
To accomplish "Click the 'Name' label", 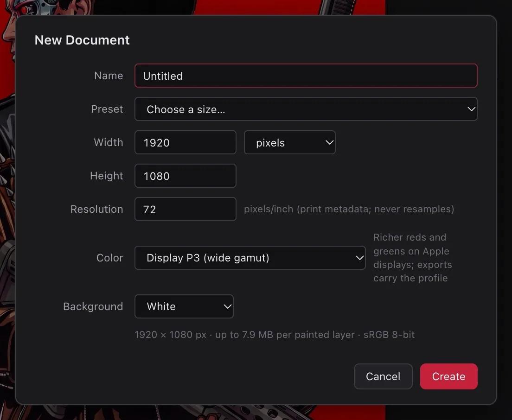I will pos(109,76).
